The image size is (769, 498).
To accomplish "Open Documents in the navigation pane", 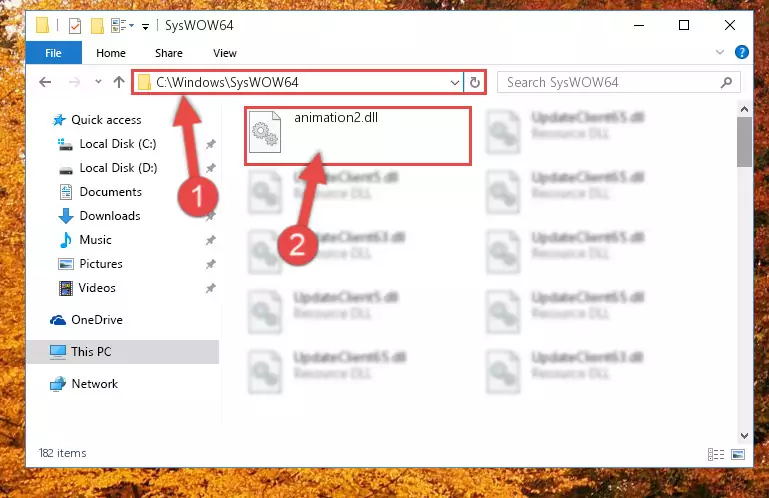I will [x=110, y=192].
